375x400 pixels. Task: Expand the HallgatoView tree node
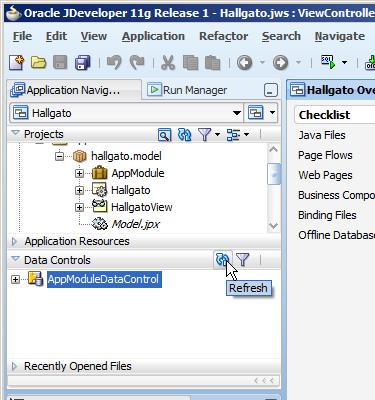coord(79,207)
